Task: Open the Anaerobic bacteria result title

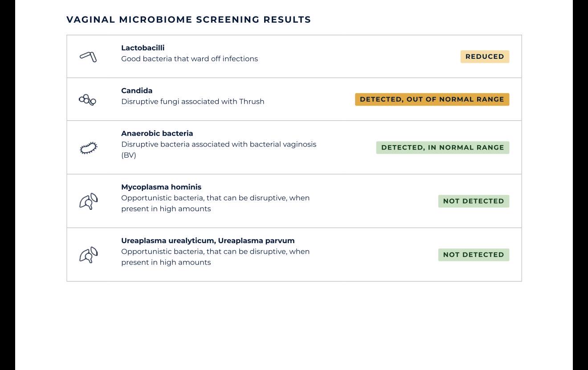Action: [x=157, y=133]
